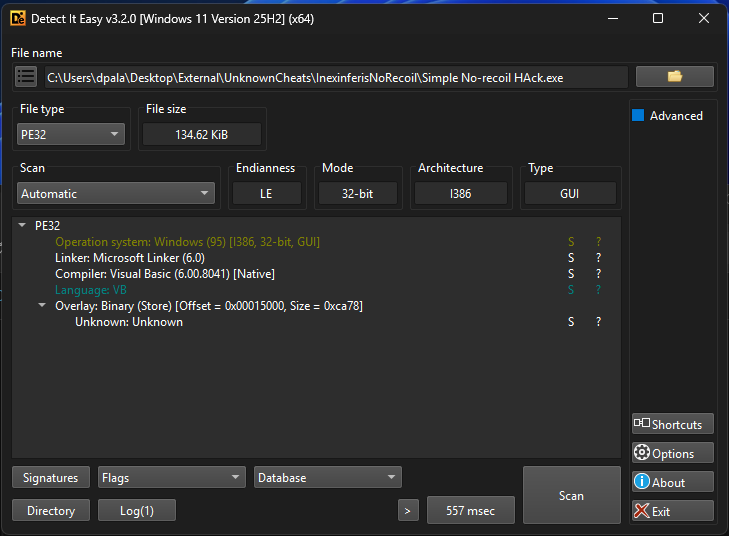The image size is (729, 536).
Task: Open the Flags dropdown
Action: pos(172,477)
